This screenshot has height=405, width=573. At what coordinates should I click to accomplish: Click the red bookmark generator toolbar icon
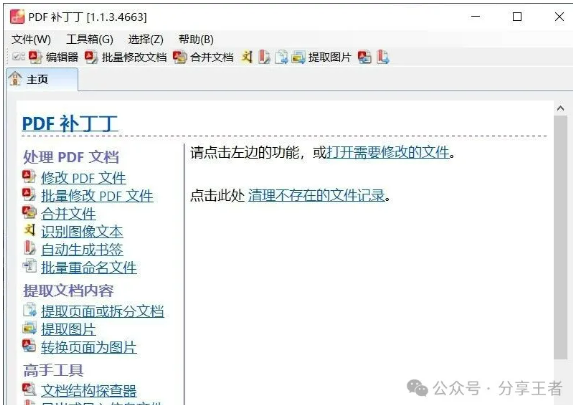click(264, 57)
